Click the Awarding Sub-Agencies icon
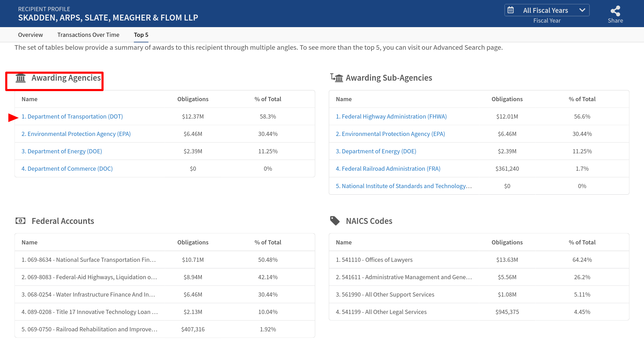The width and height of the screenshot is (644, 355). 336,78
